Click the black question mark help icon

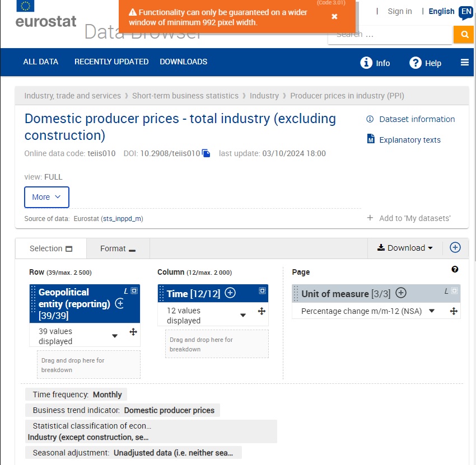455,270
